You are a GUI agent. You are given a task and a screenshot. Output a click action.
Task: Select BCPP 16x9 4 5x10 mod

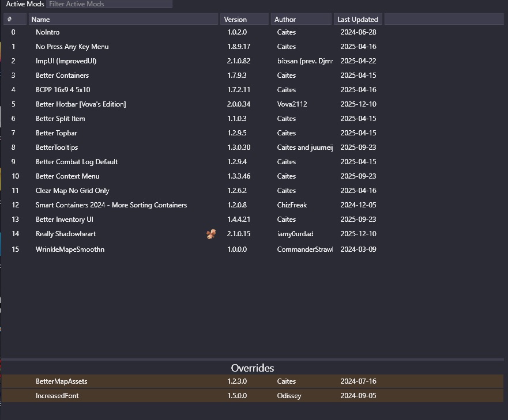pyautogui.click(x=253, y=90)
